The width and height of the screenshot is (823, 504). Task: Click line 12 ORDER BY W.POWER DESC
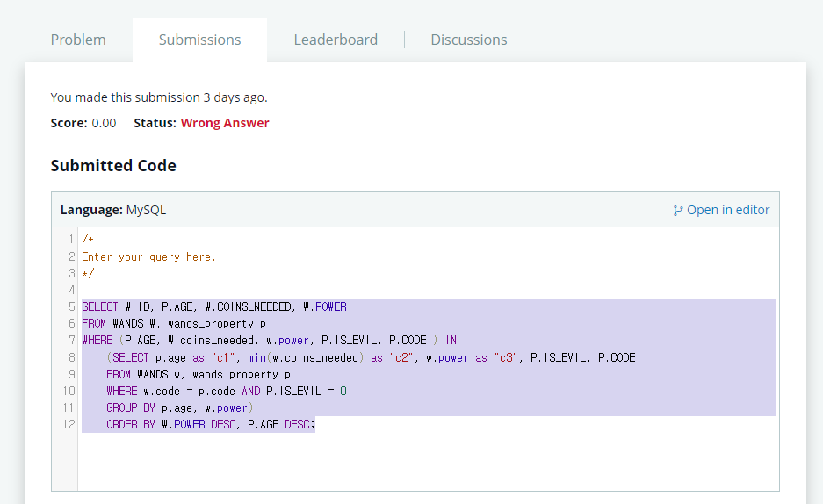(211, 424)
